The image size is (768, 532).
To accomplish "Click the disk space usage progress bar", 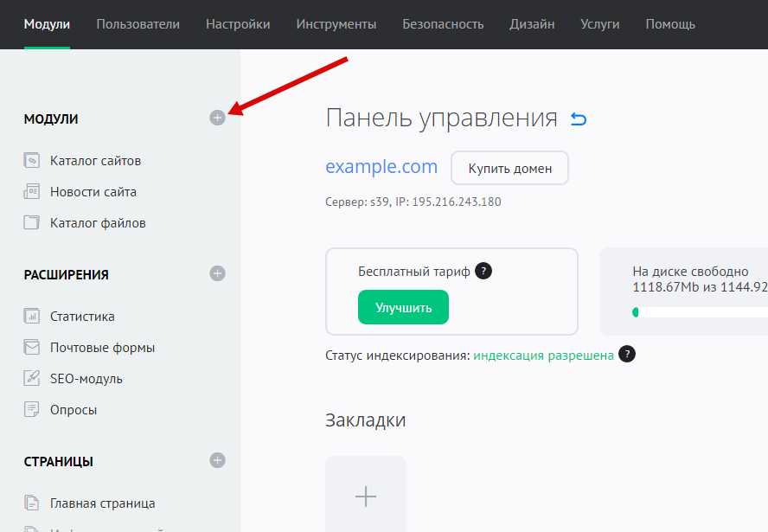I will pyautogui.click(x=699, y=312).
